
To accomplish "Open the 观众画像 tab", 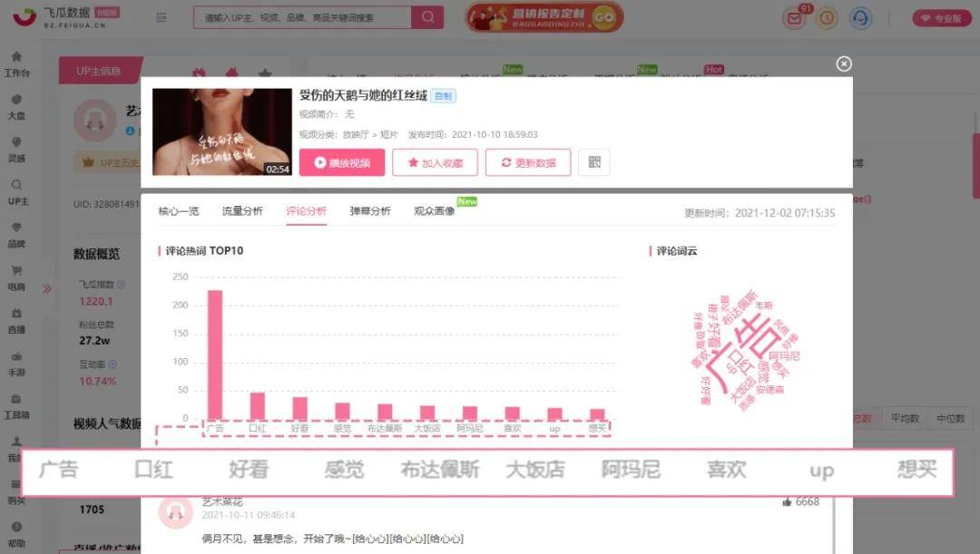I will pyautogui.click(x=435, y=211).
